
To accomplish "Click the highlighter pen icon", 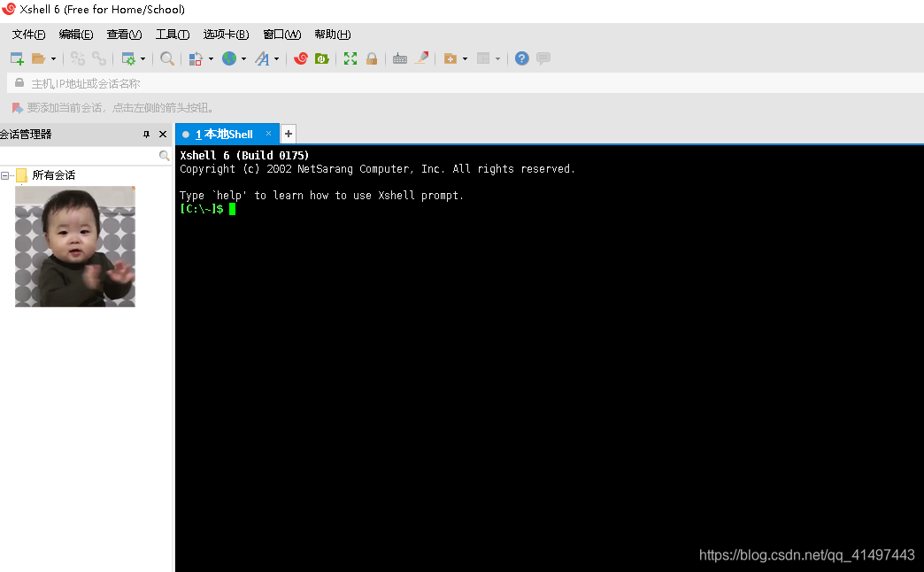I will pyautogui.click(x=421, y=58).
